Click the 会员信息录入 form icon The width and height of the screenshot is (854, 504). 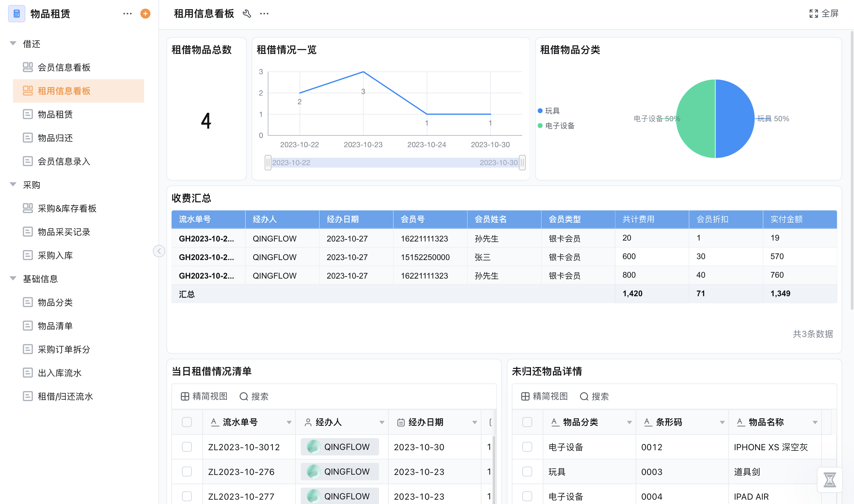[28, 161]
